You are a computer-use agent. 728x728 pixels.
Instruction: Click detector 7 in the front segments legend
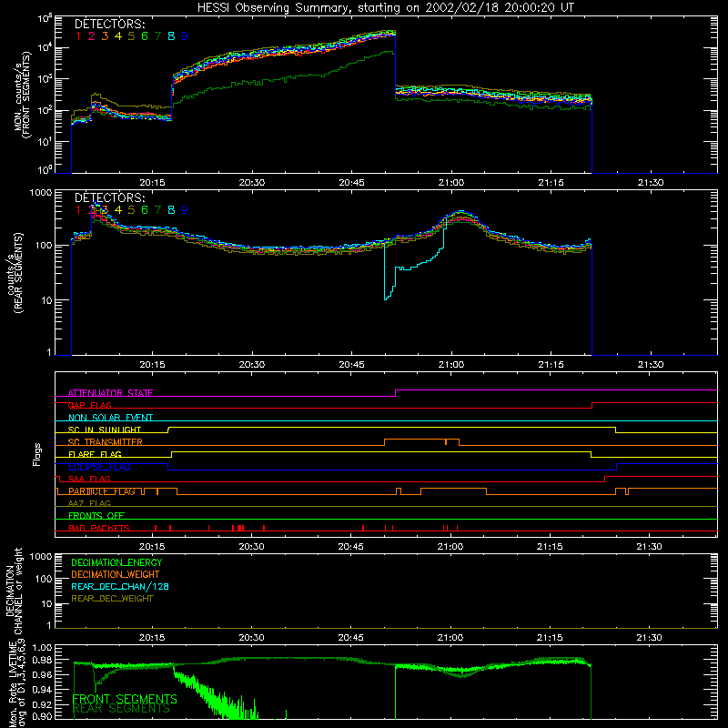pos(157,36)
